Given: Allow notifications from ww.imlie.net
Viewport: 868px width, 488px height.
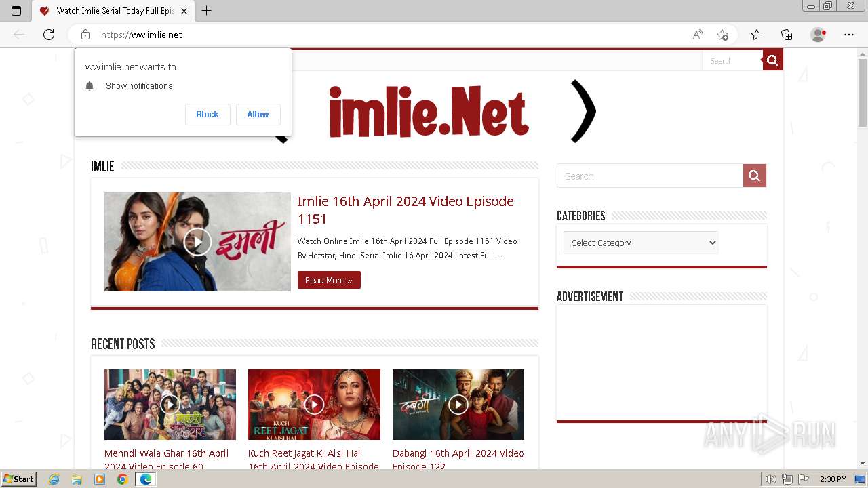Looking at the screenshot, I should (258, 115).
